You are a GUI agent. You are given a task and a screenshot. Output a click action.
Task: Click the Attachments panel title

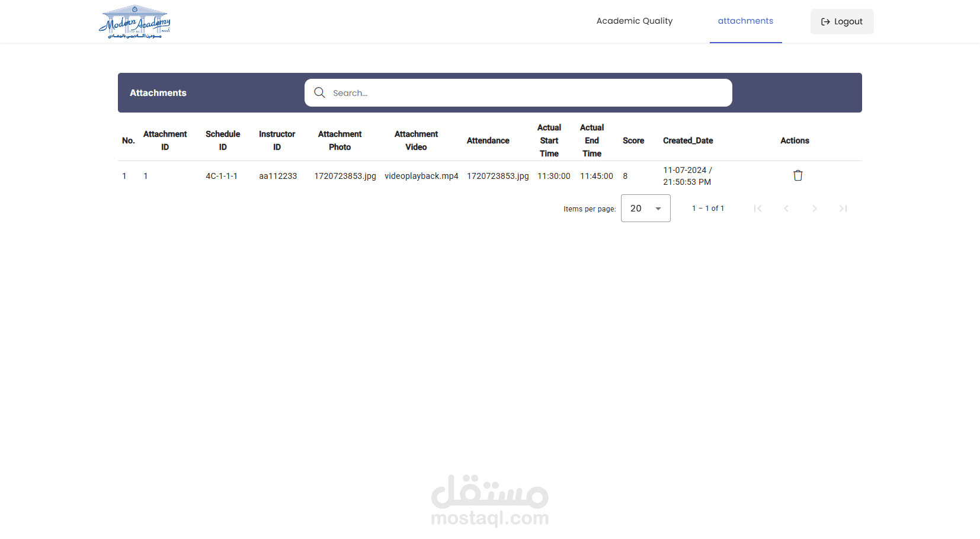(x=158, y=93)
